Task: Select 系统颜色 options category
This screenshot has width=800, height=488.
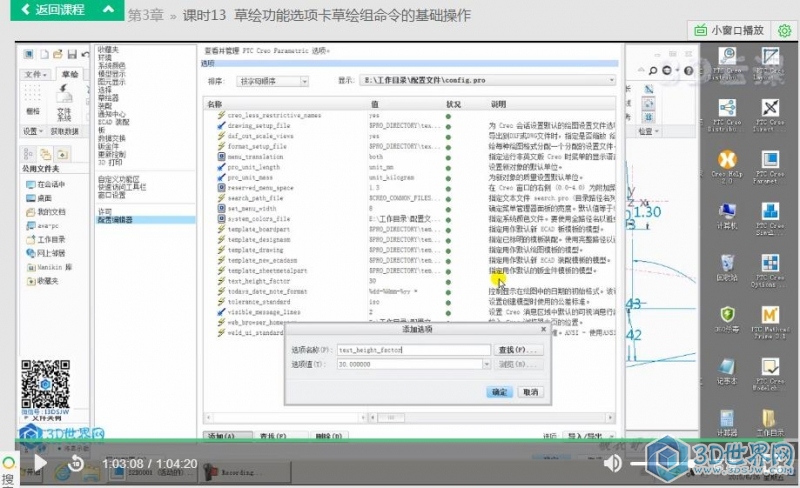Action: coord(111,66)
